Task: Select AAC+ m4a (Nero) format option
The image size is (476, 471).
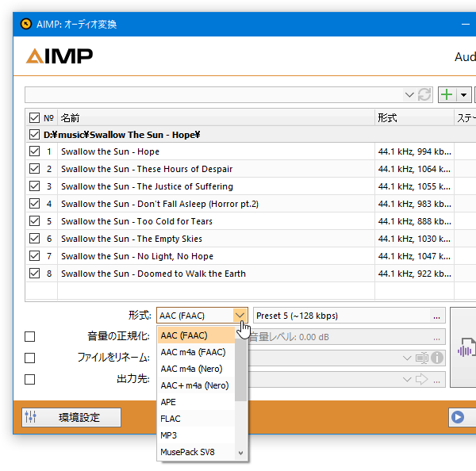Action: pos(196,385)
